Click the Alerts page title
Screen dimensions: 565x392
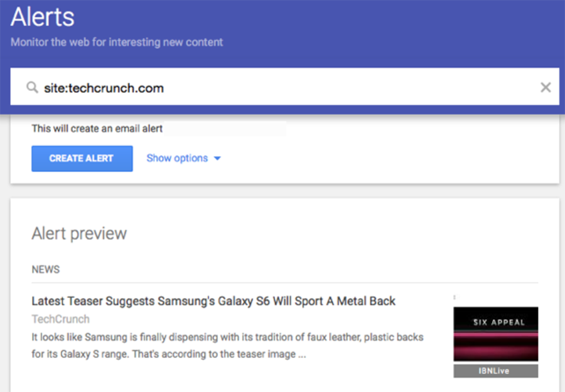click(x=43, y=17)
